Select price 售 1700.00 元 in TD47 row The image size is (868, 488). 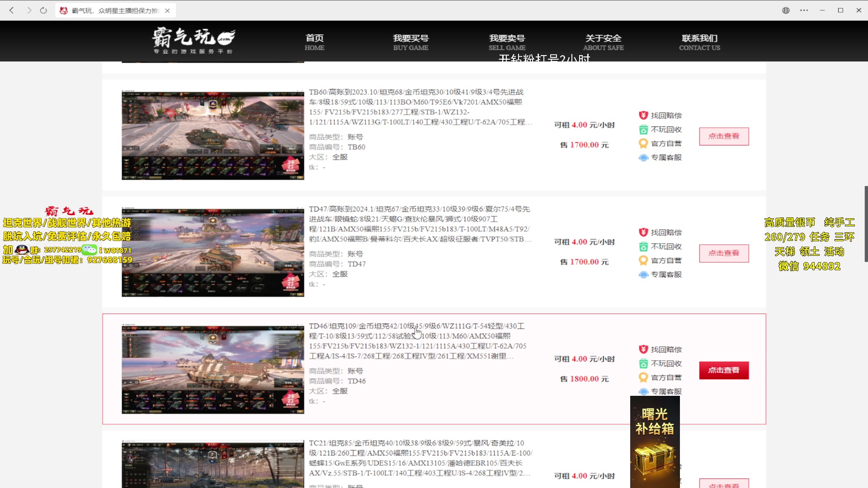(585, 262)
